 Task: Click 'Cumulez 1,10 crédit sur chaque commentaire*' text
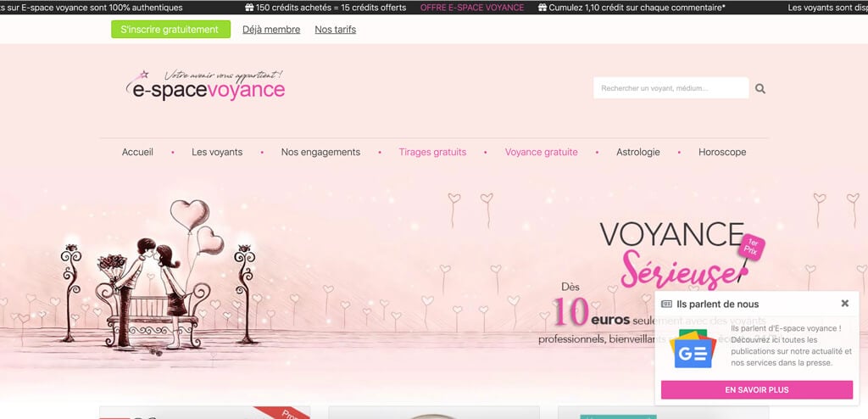[637, 8]
